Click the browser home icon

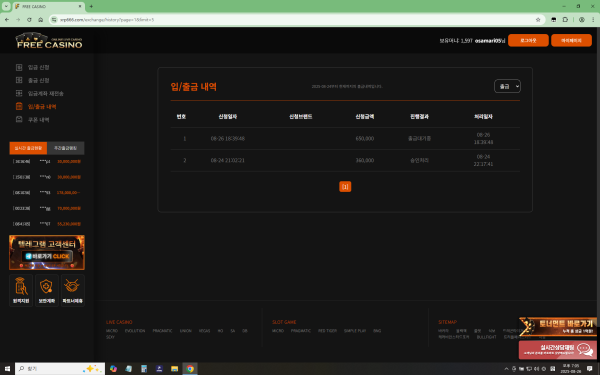tap(41, 20)
